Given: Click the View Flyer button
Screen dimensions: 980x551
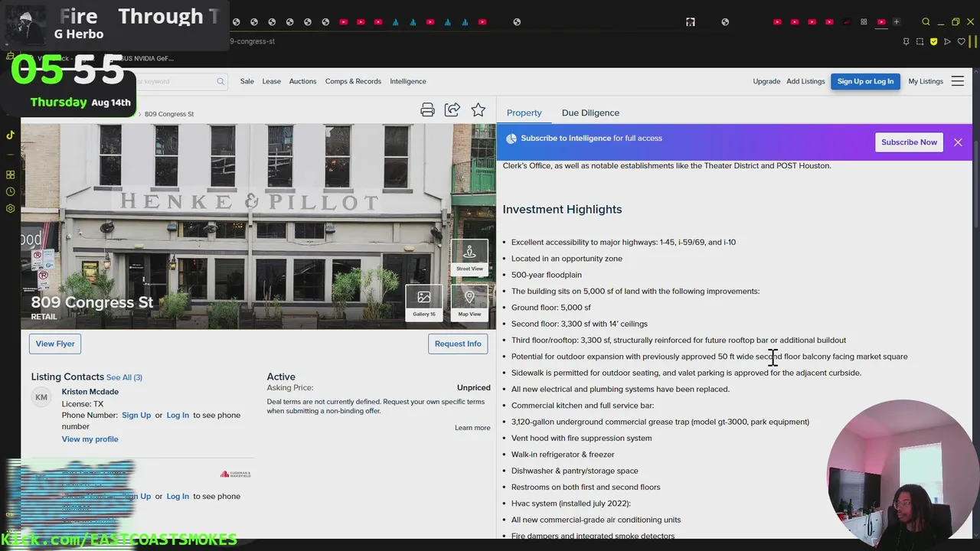Looking at the screenshot, I should point(55,344).
